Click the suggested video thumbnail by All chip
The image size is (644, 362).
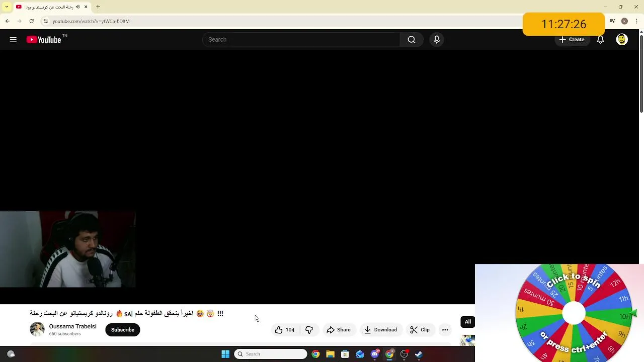(x=468, y=340)
